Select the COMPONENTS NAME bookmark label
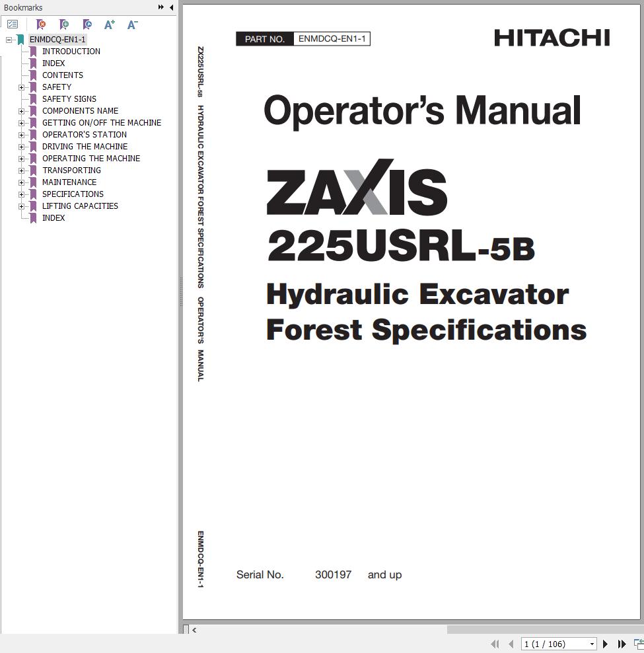The image size is (644, 653). [81, 111]
